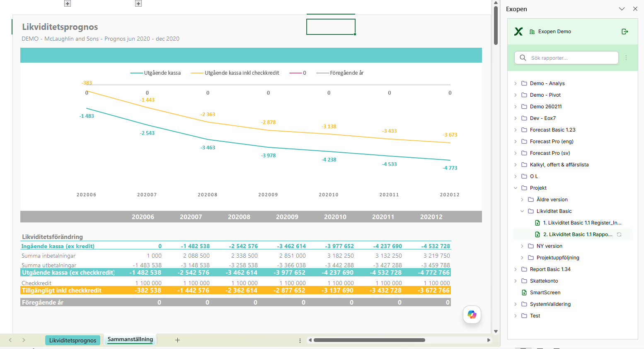The image size is (644, 349).
Task: Click the Sök rapporter search field
Action: tap(567, 58)
